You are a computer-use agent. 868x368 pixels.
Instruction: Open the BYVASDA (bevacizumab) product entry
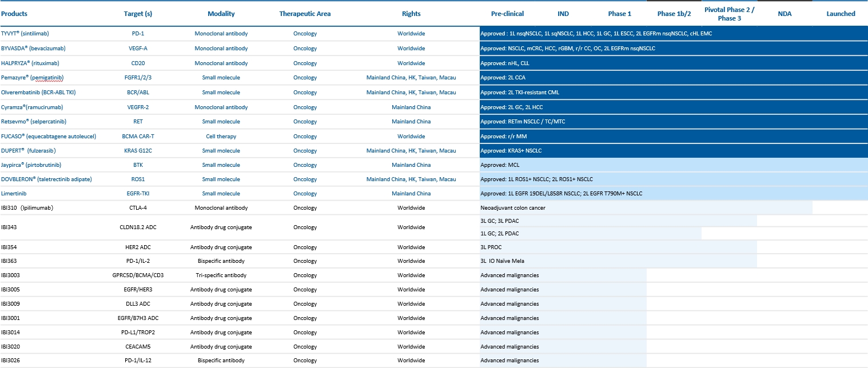pyautogui.click(x=35, y=49)
